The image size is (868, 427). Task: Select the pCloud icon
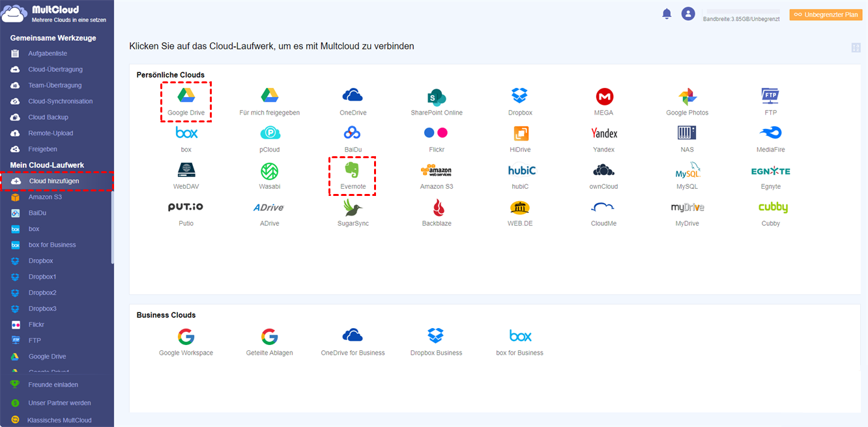270,133
